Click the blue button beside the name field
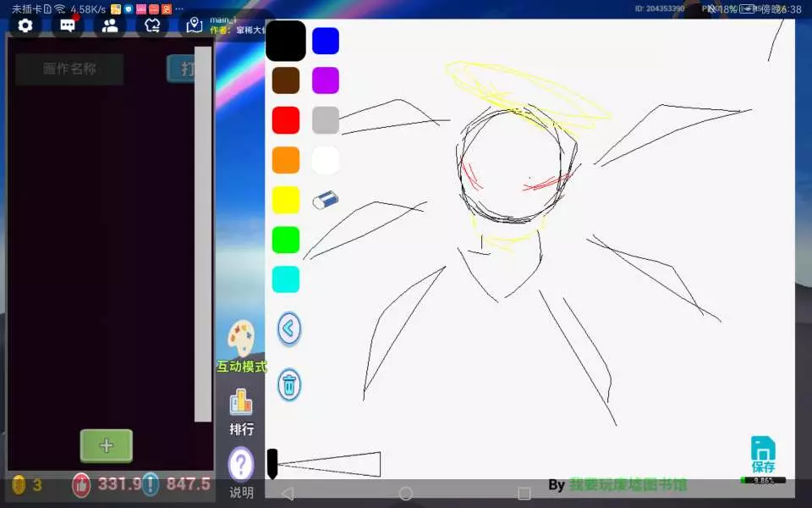Screen dimensions: 812x508 181,69
